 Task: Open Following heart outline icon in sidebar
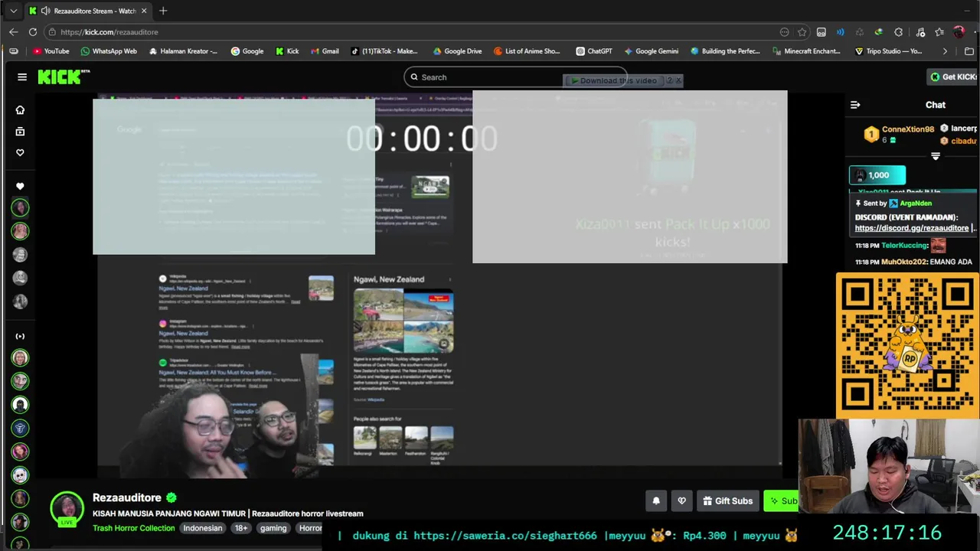tap(20, 152)
